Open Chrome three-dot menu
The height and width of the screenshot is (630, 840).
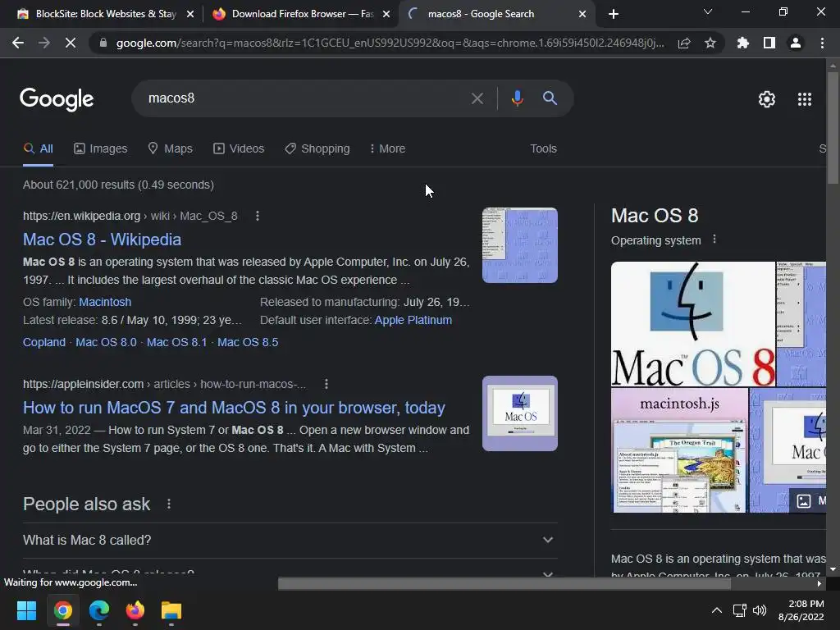(x=822, y=43)
